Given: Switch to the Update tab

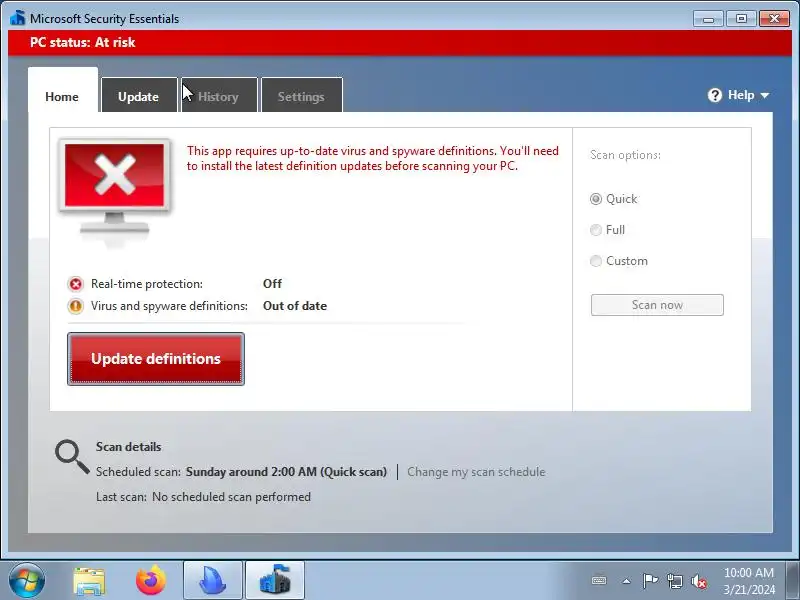Looking at the screenshot, I should pos(139,96).
